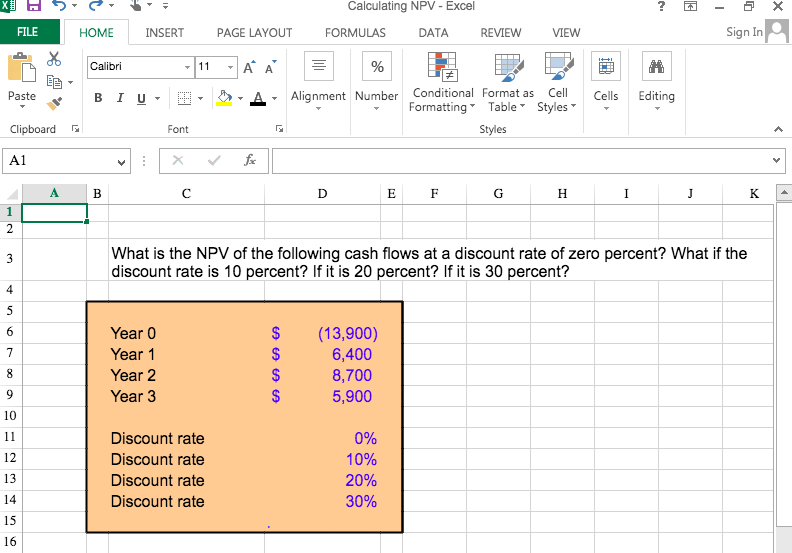Click the Copy icon
Viewport: 792px width, 553px height.
click(54, 81)
